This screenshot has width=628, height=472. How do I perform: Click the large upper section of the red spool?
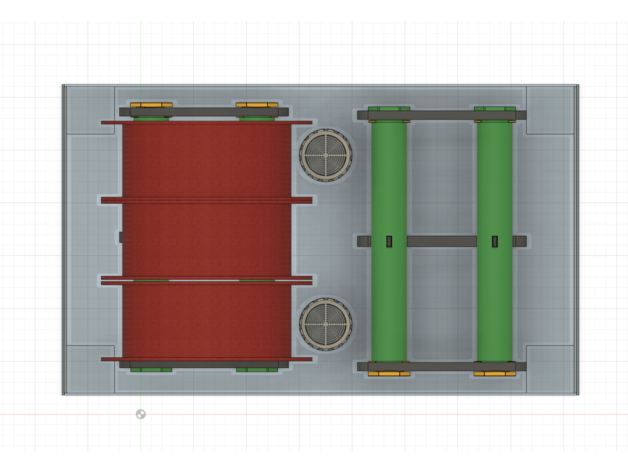(x=205, y=160)
